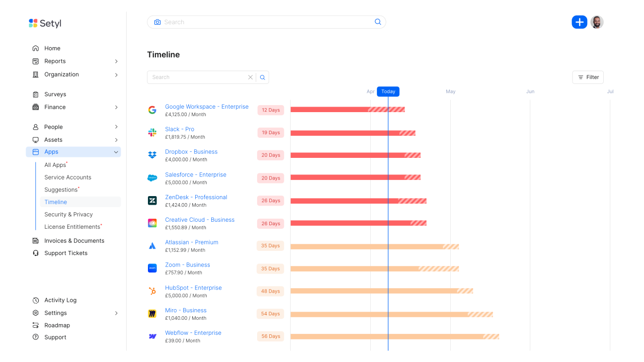Click the Slack app logo icon
Screen dimensions: 644x362
click(x=152, y=133)
